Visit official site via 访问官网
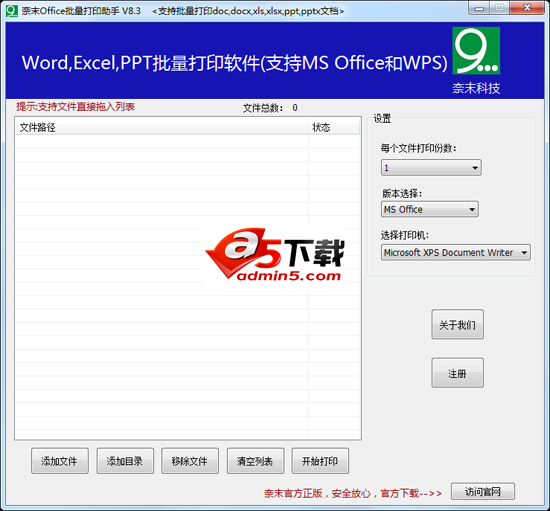 (x=483, y=491)
